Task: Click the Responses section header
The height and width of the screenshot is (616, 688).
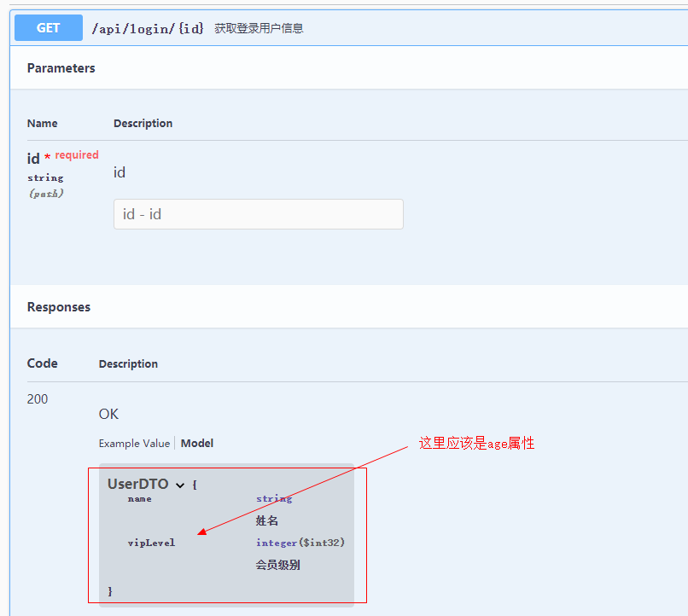Action: [x=59, y=307]
